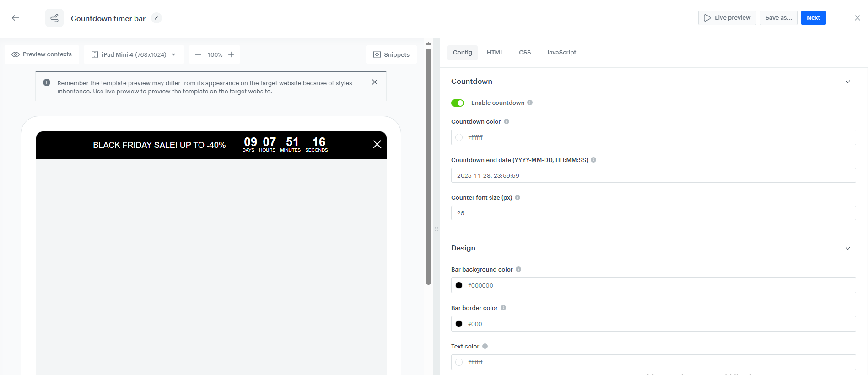The height and width of the screenshot is (375, 868).
Task: Open Live preview
Action: (727, 18)
